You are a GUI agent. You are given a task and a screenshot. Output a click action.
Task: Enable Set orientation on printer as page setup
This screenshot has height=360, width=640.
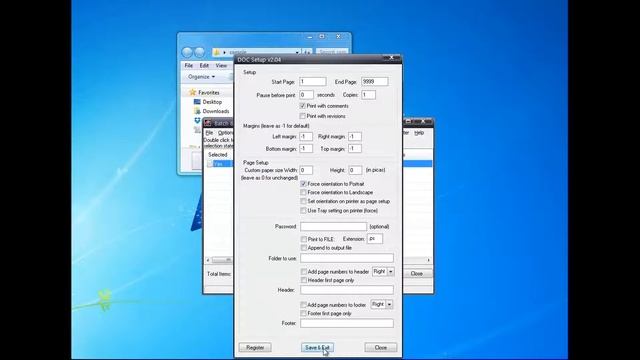point(303,201)
